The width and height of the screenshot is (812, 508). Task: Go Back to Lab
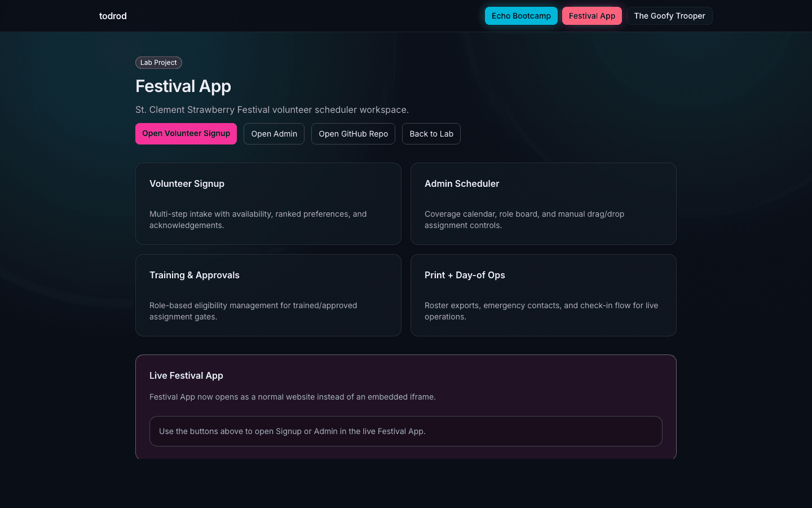(431, 134)
